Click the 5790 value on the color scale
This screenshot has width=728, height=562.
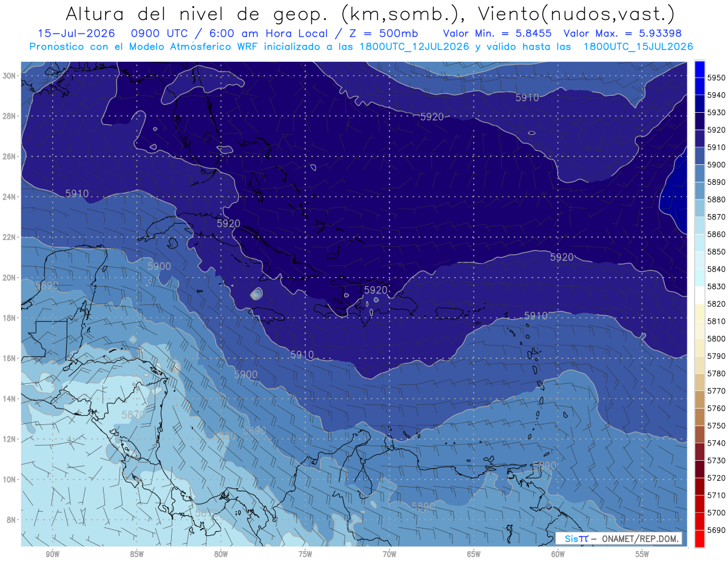(x=716, y=356)
